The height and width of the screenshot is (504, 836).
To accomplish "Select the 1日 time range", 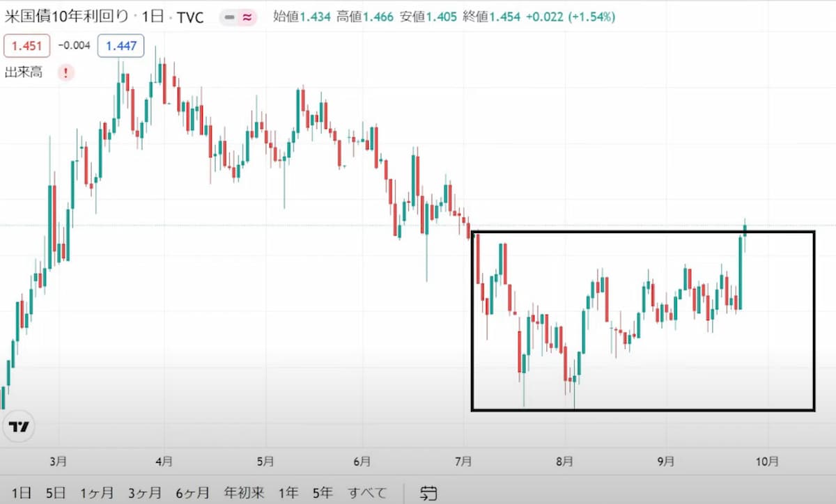I will click(x=22, y=494).
